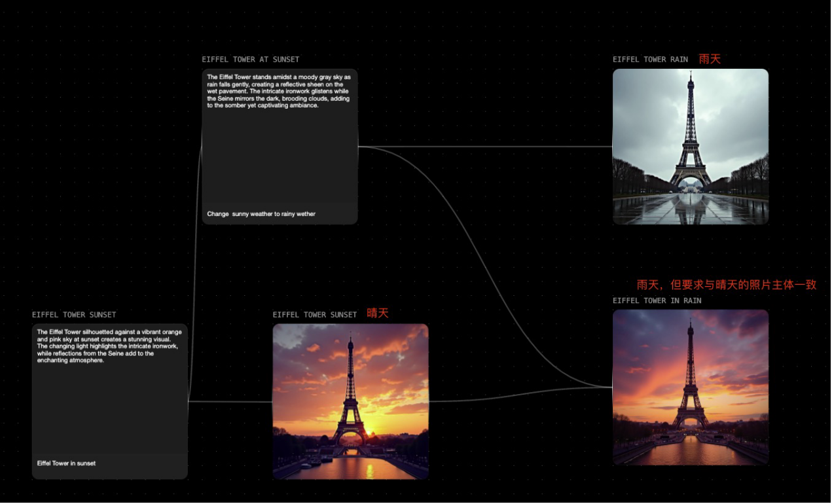Click the EIFFEL TOWER AT SUNSET node title
Viewport: 834px width, 504px height.
250,60
